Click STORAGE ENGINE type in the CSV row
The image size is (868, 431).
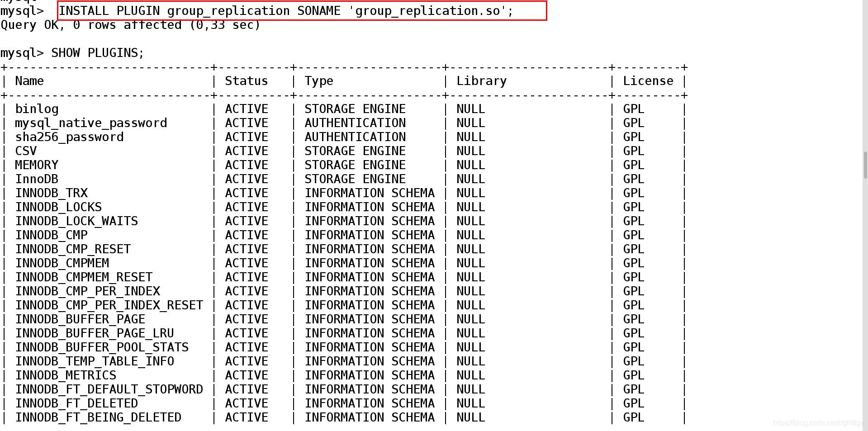coord(355,151)
